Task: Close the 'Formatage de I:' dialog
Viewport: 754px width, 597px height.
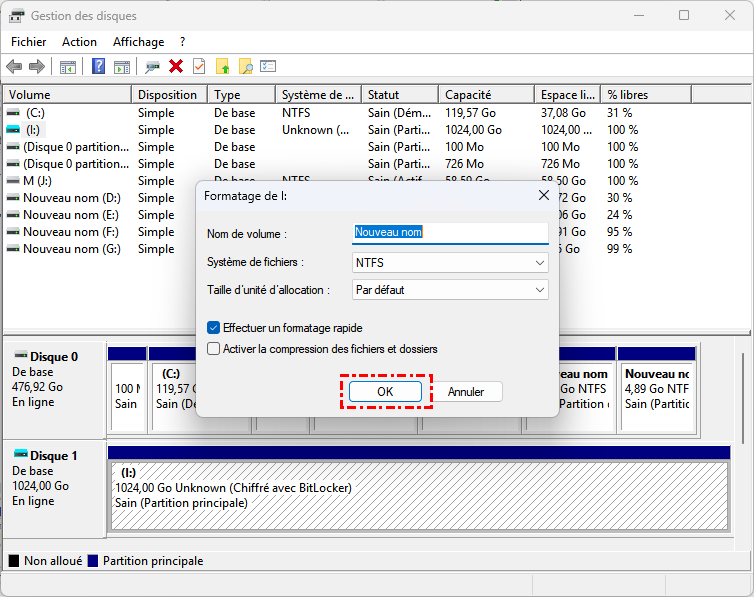Action: pos(543,195)
